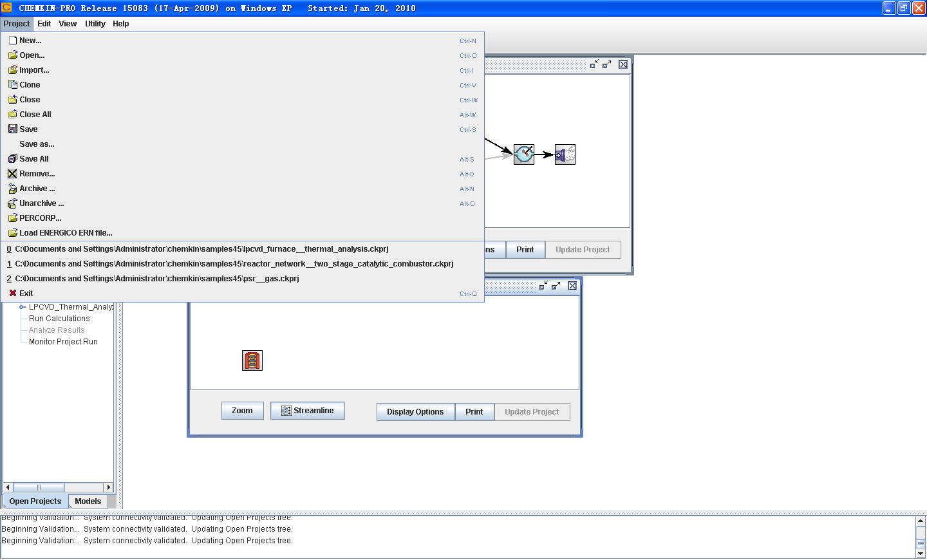Click the tree scrollbar right arrow
The image size is (927, 560).
(109, 487)
